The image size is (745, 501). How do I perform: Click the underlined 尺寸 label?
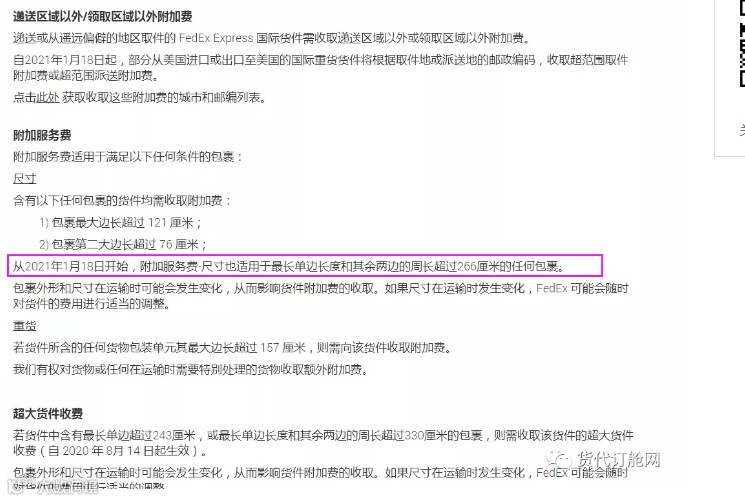pos(25,179)
